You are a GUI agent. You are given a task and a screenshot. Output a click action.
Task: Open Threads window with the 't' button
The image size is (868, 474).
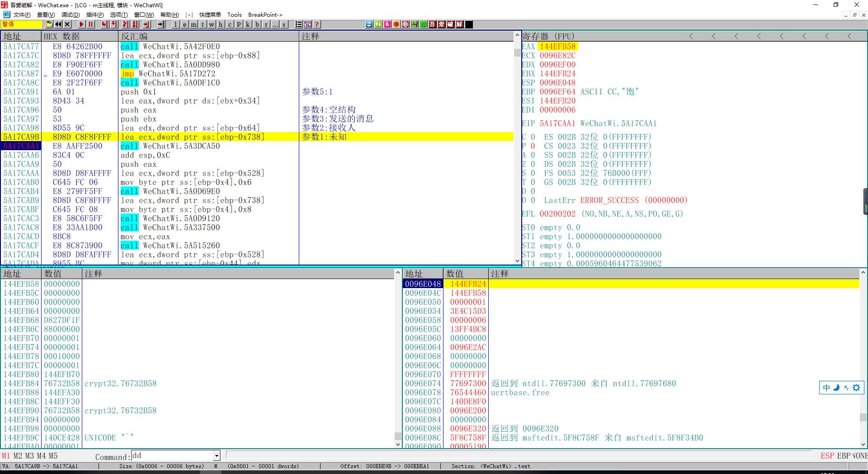pos(203,24)
